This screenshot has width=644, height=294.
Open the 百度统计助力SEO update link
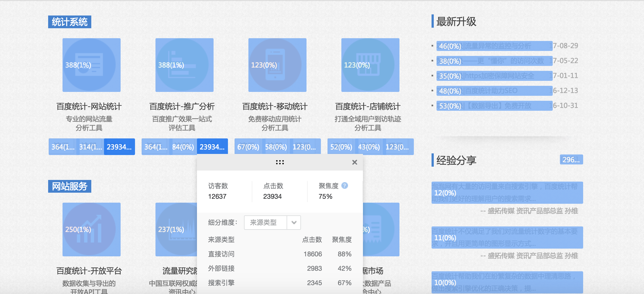point(494,91)
